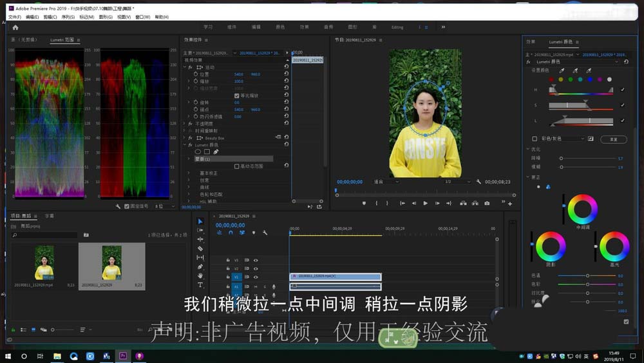Viewport: 644px width, 363px height.
Task: Expand the Scale property
Action: (x=189, y=81)
